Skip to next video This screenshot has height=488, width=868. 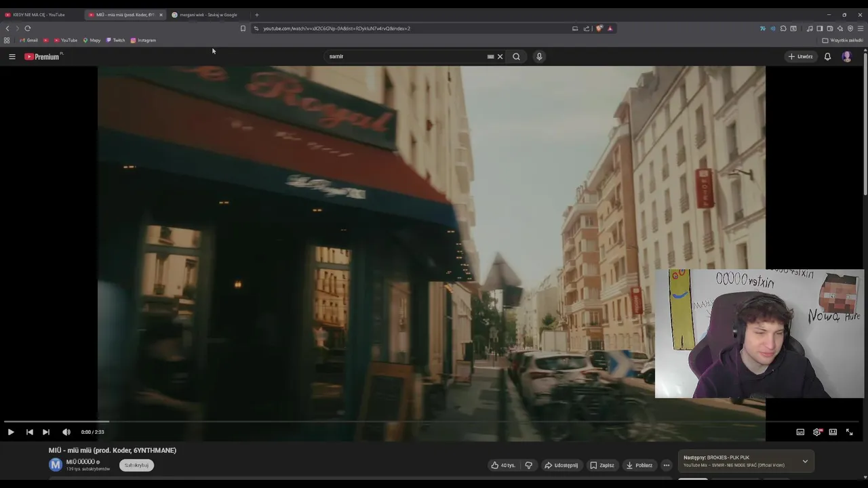(46, 432)
